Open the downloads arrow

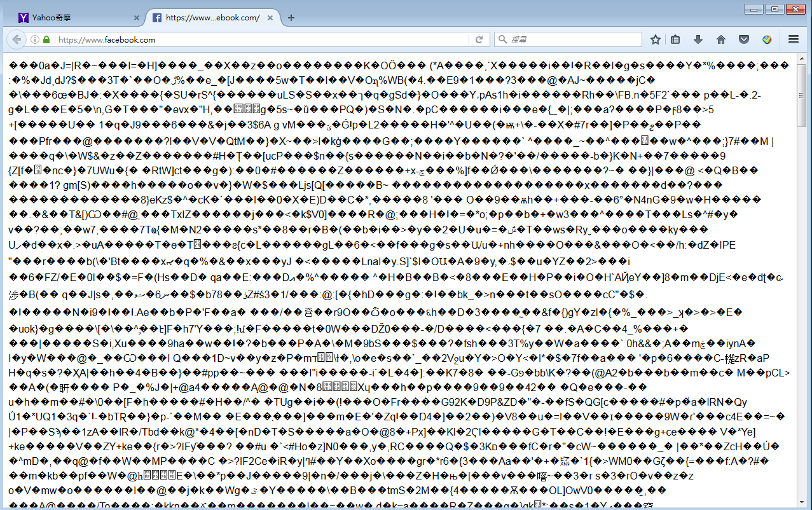click(x=698, y=39)
